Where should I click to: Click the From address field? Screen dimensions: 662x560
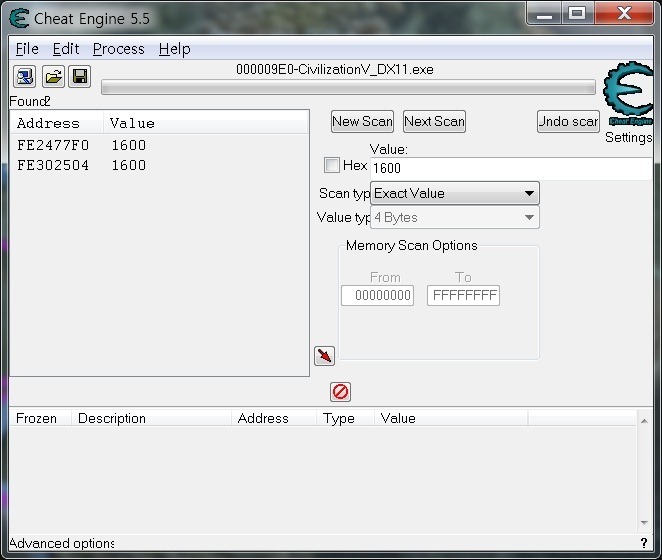point(377,295)
